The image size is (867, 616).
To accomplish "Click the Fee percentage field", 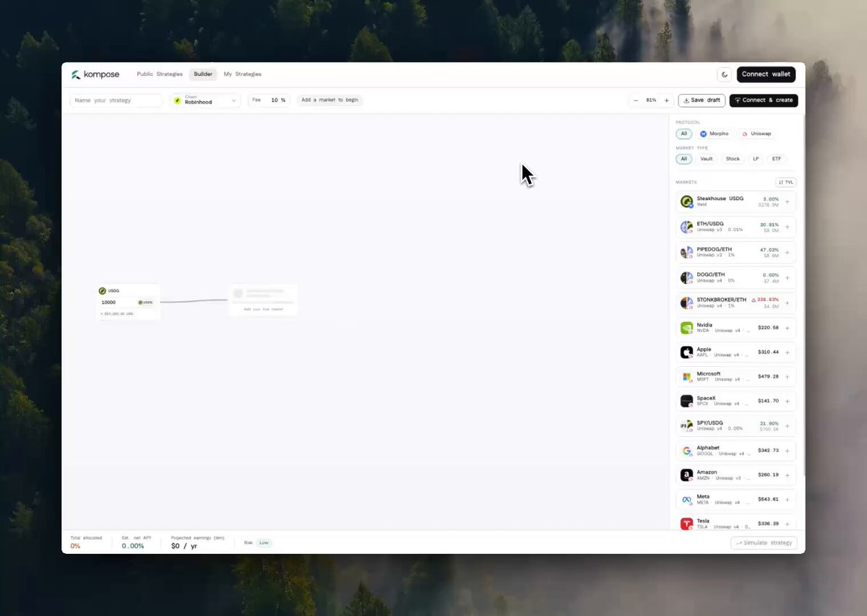I will click(x=269, y=100).
